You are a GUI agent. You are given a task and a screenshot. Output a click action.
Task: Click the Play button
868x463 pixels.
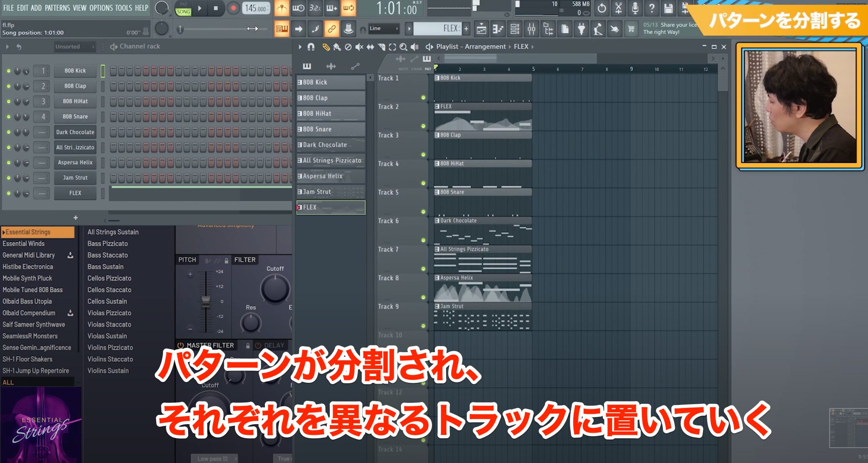(200, 8)
